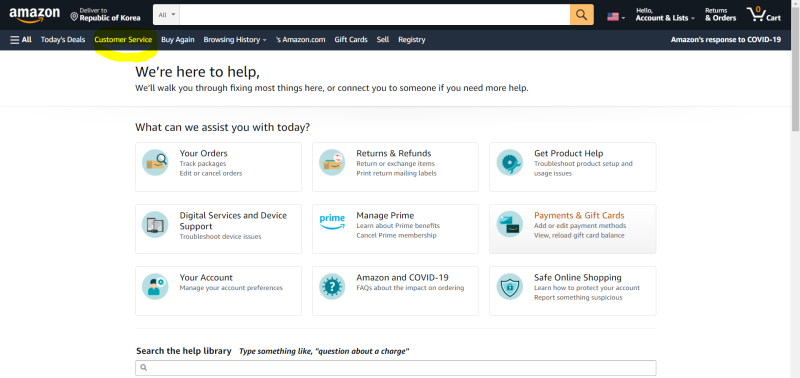Click the Your Account person icon

pos(155,287)
